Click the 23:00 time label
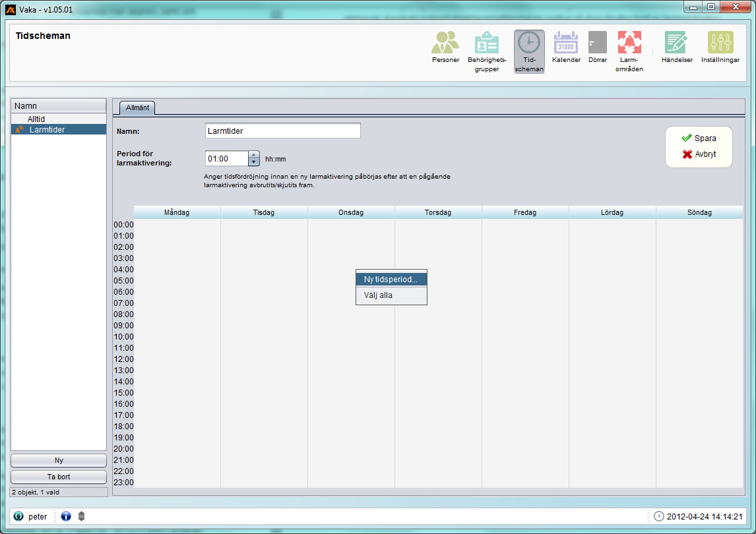This screenshot has height=534, width=756. click(123, 483)
